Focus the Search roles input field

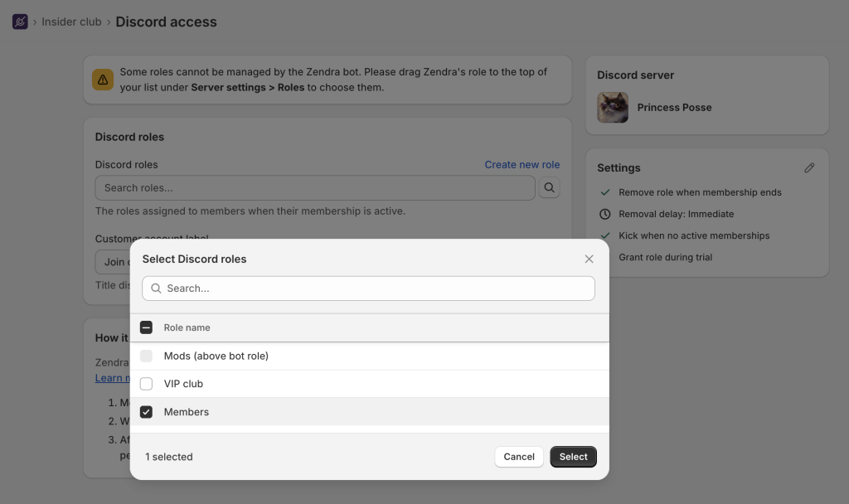click(315, 188)
